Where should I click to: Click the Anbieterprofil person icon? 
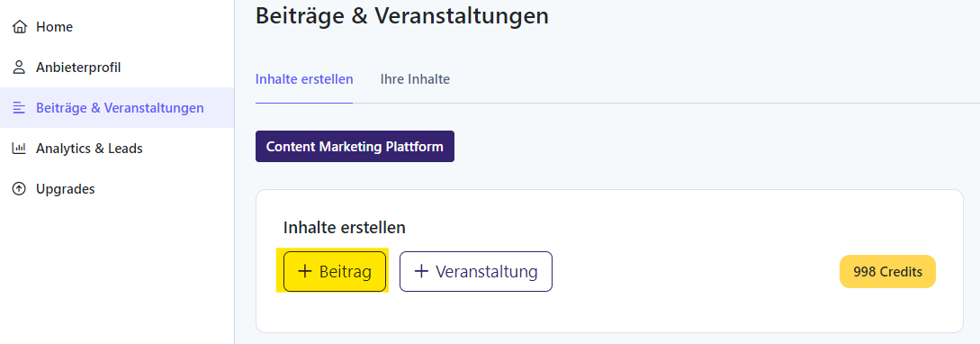[x=20, y=68]
